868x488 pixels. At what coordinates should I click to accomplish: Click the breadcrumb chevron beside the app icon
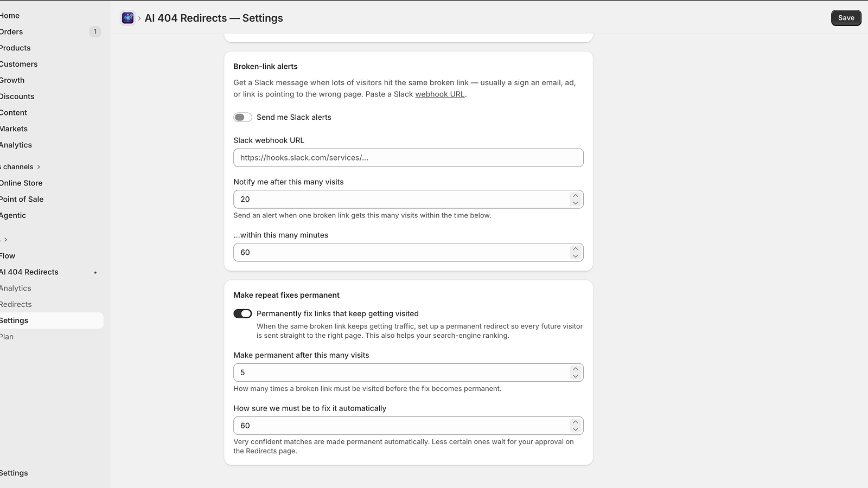139,18
